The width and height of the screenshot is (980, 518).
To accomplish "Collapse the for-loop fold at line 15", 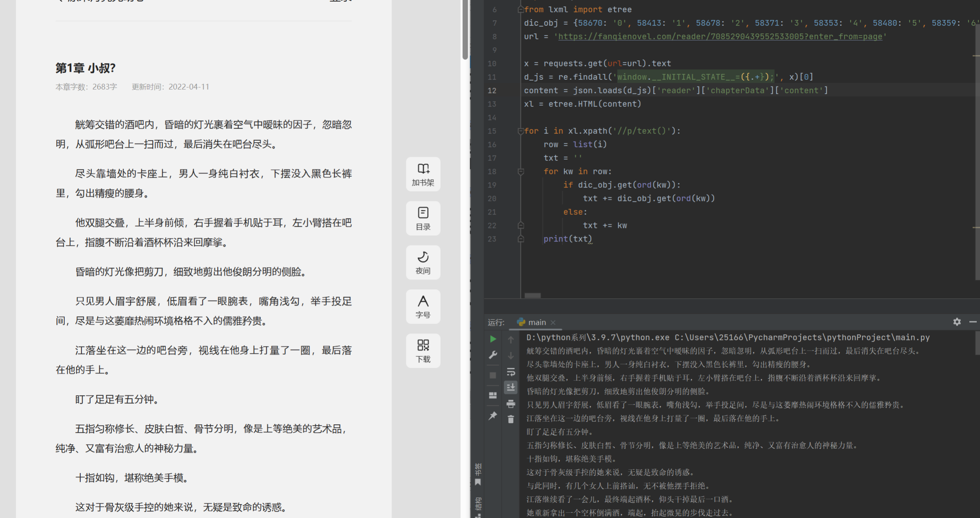I will 521,131.
